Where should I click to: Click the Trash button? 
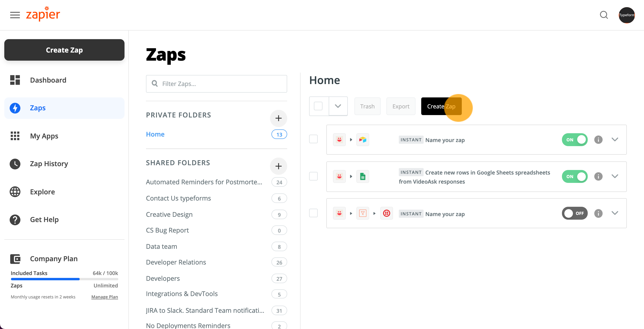tap(367, 106)
